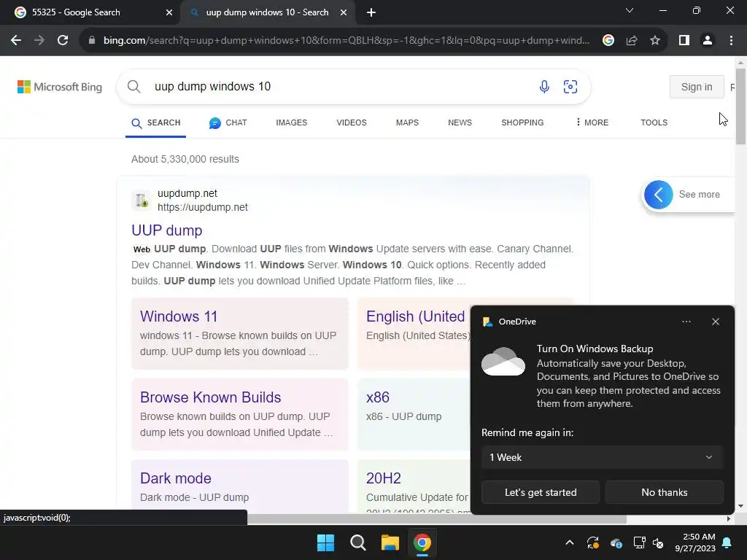
Task: Reload the current page
Action: point(63,41)
